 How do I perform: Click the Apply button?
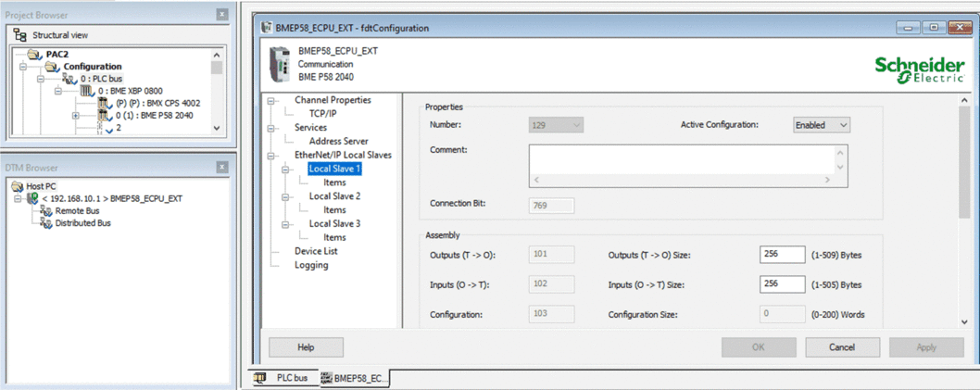tap(926, 347)
